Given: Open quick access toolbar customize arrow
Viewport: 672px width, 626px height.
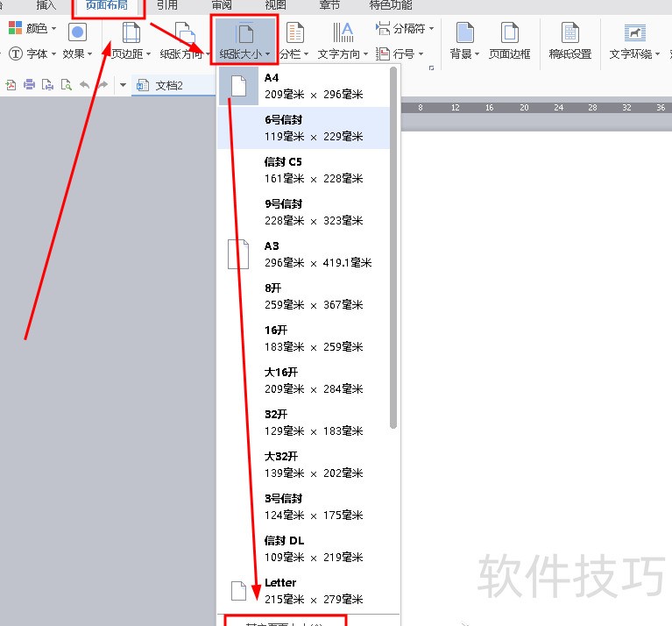Looking at the screenshot, I should tap(123, 85).
